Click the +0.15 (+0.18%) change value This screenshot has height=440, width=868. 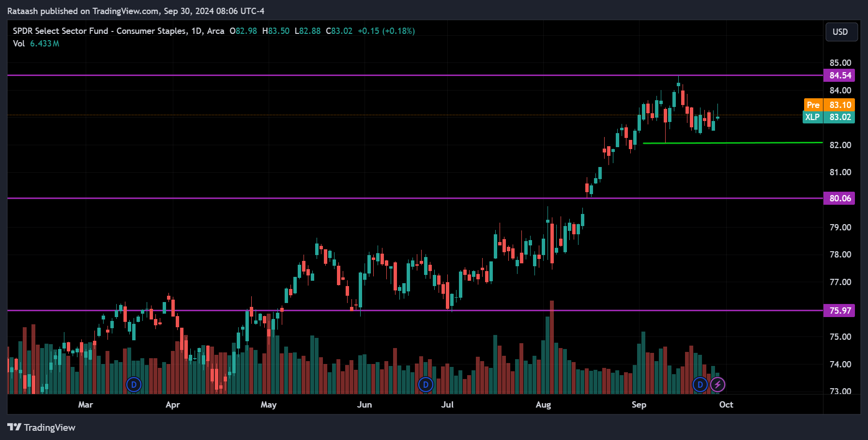coord(386,31)
